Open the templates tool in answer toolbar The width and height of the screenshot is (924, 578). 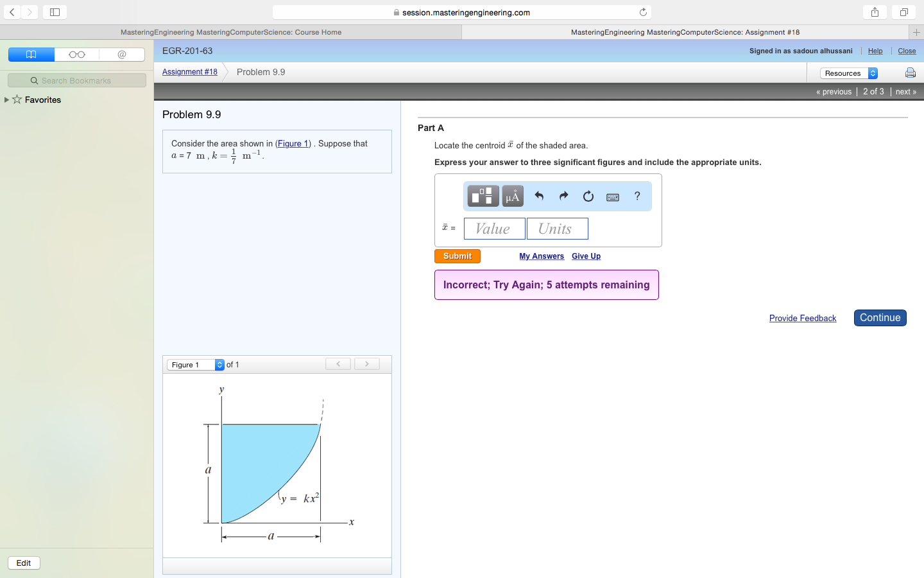pyautogui.click(x=483, y=196)
